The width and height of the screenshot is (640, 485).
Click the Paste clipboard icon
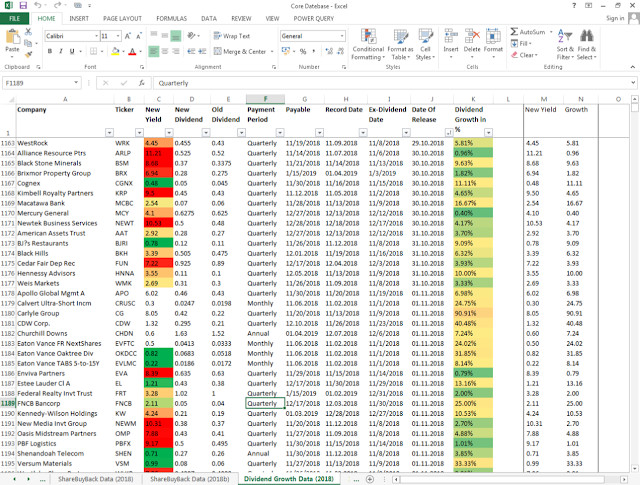pos(12,37)
